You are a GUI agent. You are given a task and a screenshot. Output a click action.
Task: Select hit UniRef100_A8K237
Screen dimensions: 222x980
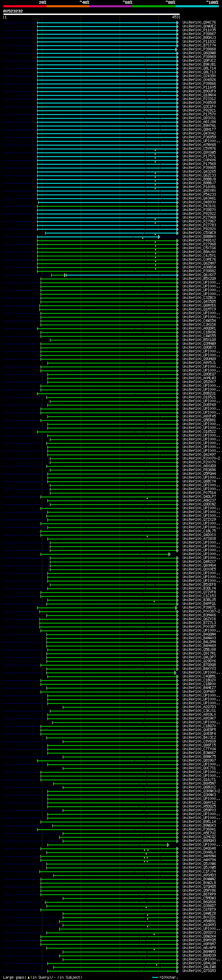tap(199, 500)
